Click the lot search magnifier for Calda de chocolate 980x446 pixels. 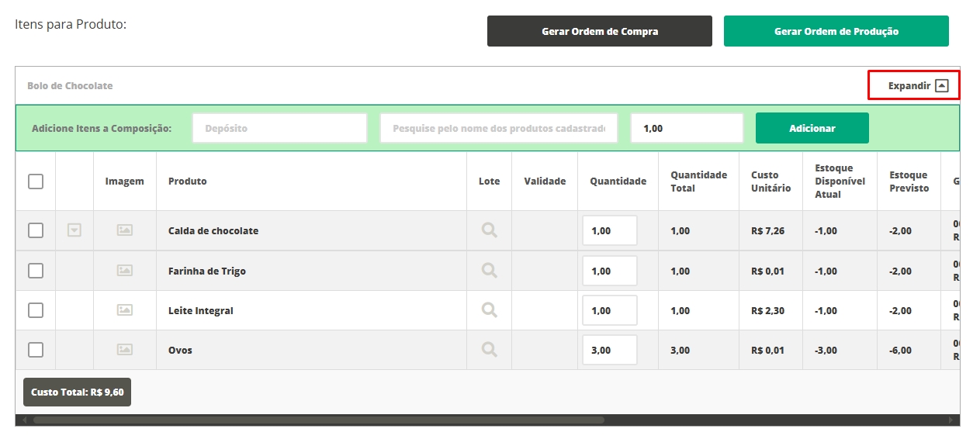pos(489,230)
